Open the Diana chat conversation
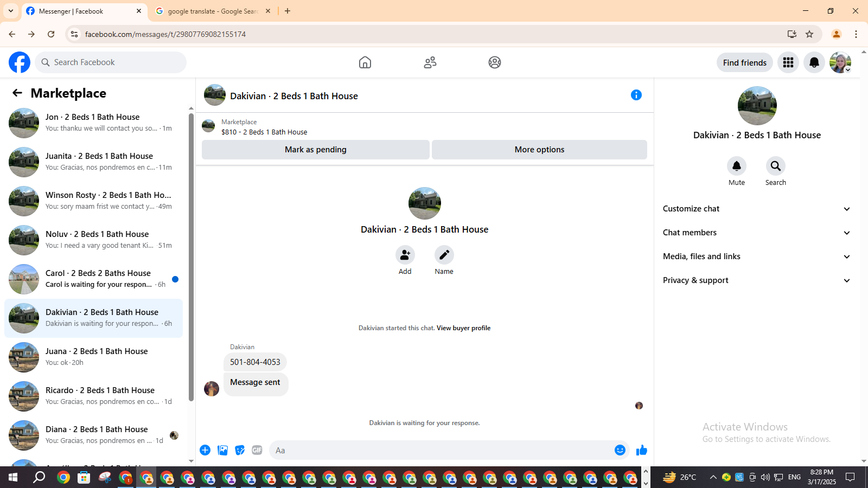 click(93, 435)
